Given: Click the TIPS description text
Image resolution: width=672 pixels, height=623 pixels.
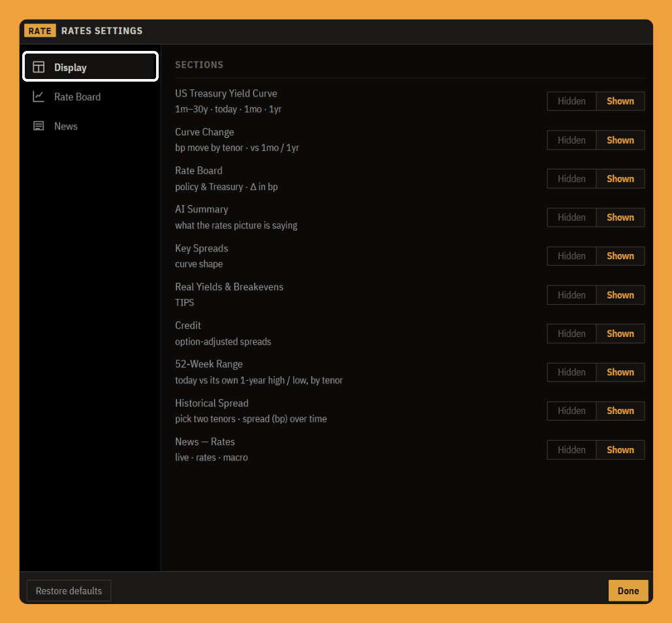Looking at the screenshot, I should [184, 302].
